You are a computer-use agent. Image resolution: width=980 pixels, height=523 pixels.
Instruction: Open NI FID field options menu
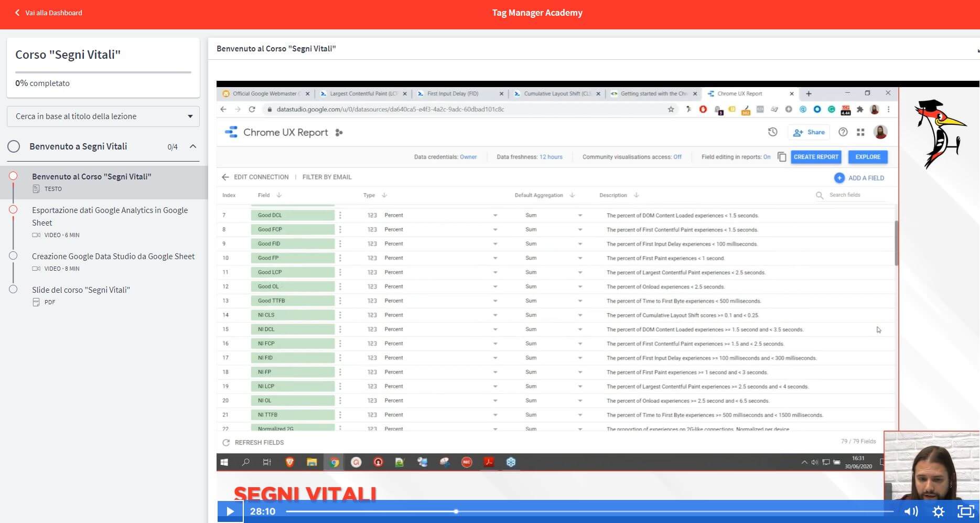340,358
